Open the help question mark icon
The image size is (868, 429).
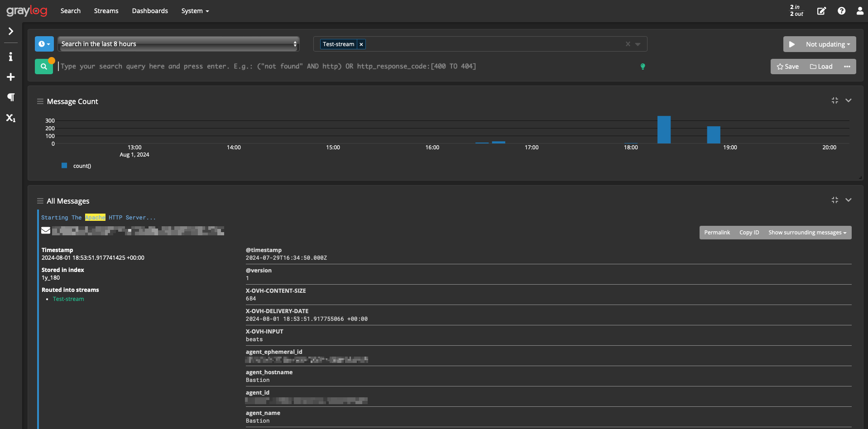[841, 11]
